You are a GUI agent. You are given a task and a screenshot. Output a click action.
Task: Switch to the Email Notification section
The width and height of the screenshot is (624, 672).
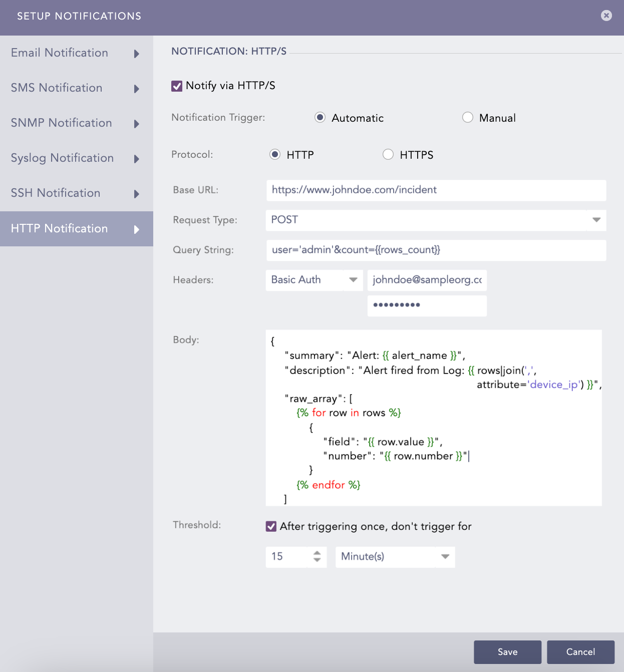(x=59, y=53)
